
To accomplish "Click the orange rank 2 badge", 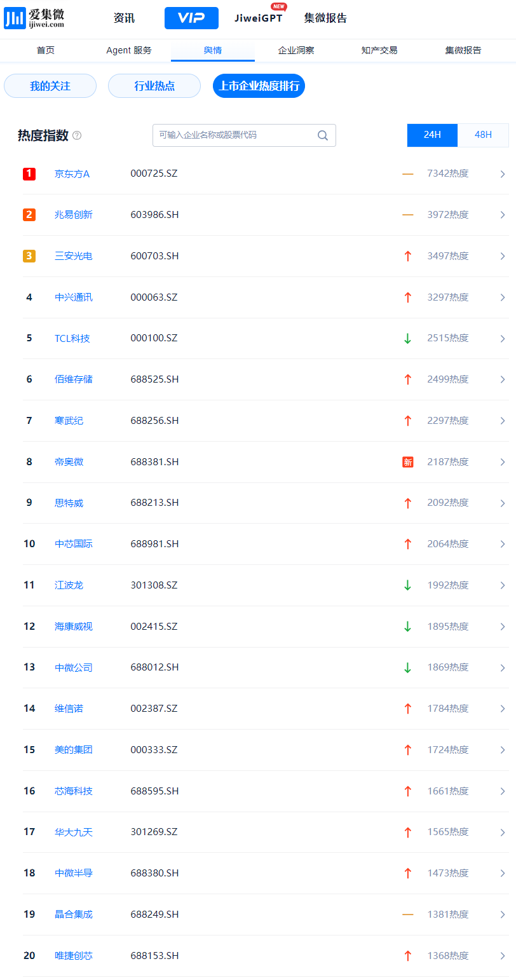I will click(29, 215).
